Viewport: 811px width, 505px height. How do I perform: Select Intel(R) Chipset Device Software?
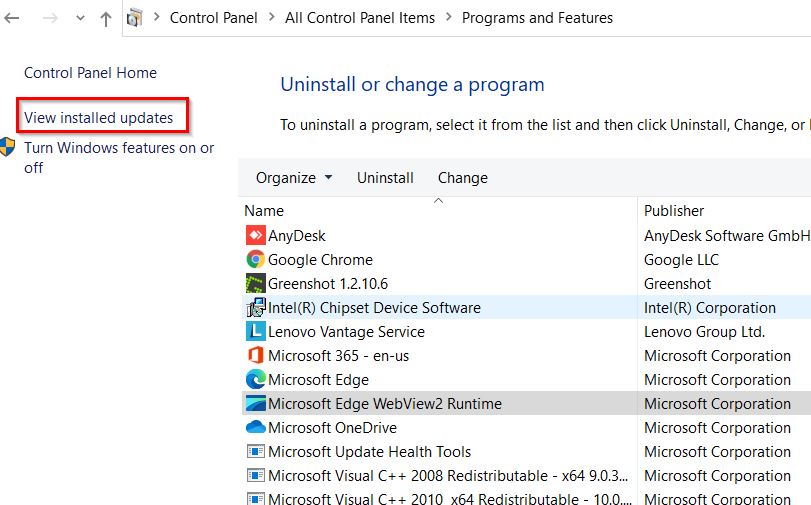pyautogui.click(x=374, y=307)
